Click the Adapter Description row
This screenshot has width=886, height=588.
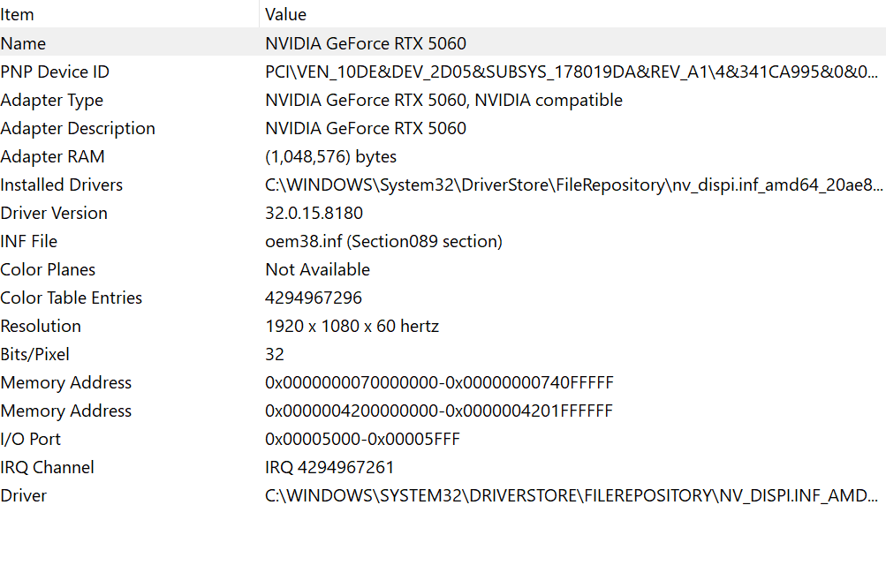click(x=78, y=128)
